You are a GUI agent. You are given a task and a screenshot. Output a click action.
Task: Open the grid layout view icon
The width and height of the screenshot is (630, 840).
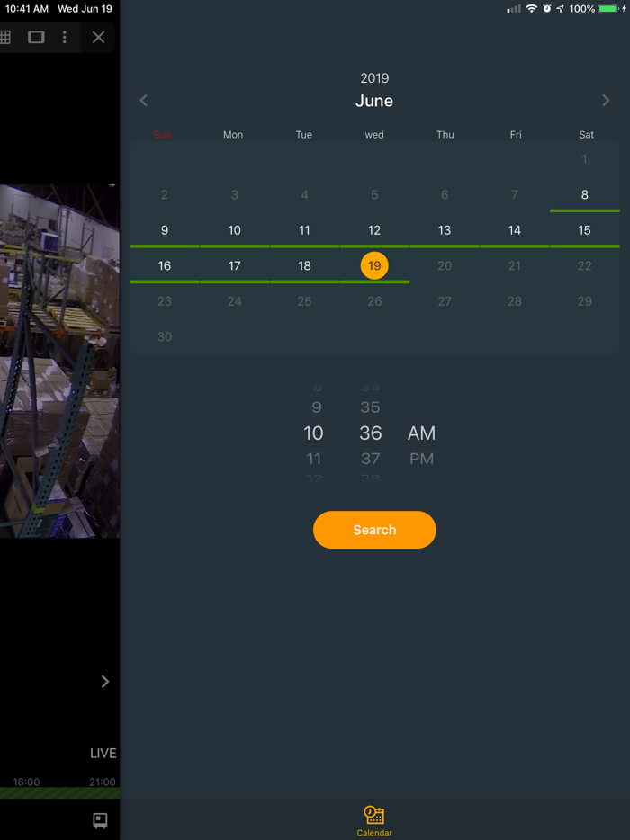coord(4,37)
